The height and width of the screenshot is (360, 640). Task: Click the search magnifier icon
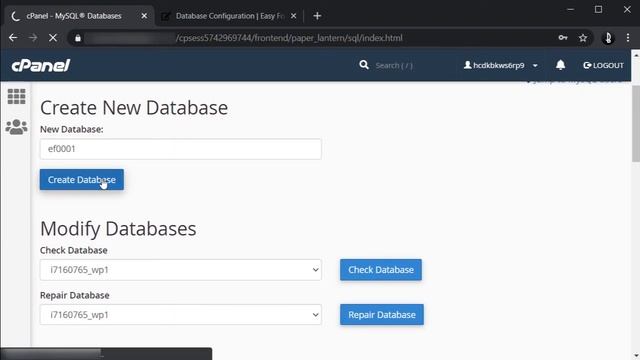(364, 65)
